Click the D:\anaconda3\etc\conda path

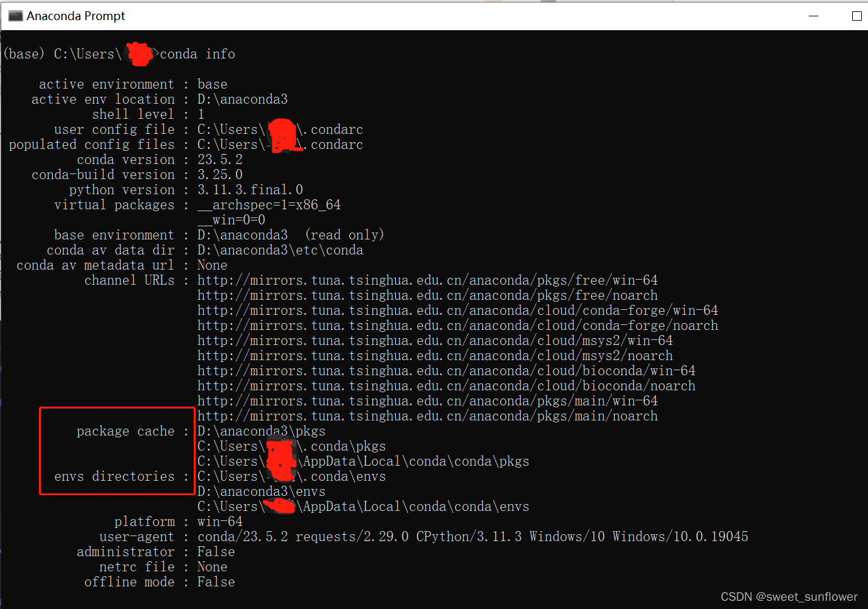click(280, 250)
